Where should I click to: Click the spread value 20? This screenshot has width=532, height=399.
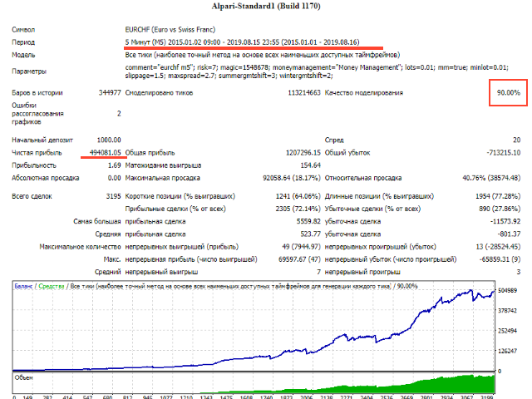tap(516, 140)
